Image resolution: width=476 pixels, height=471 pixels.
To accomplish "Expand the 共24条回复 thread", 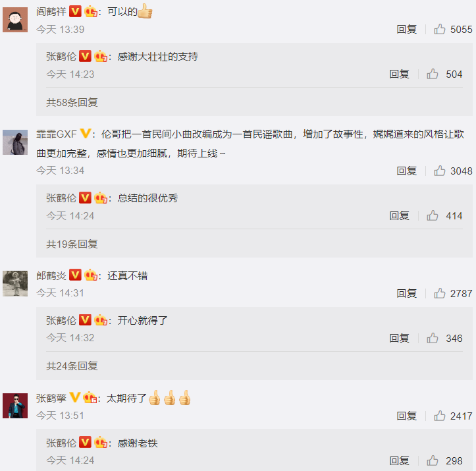I will (x=72, y=366).
